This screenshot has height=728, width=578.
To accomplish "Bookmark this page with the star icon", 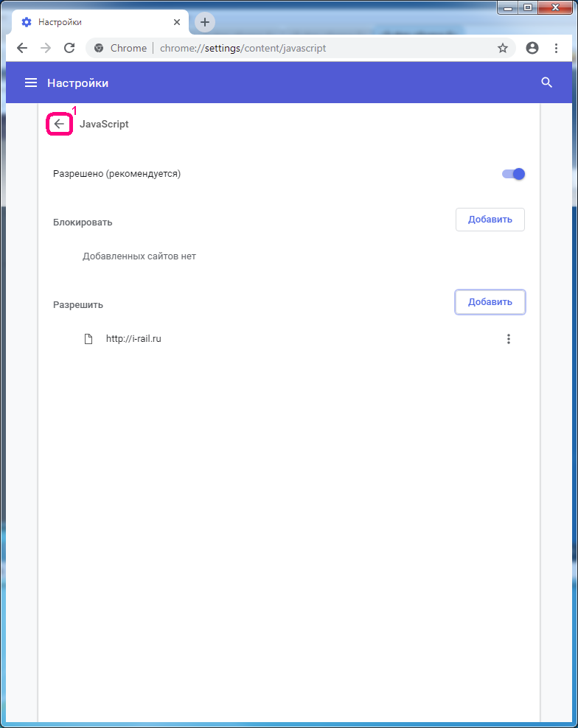I will point(503,48).
